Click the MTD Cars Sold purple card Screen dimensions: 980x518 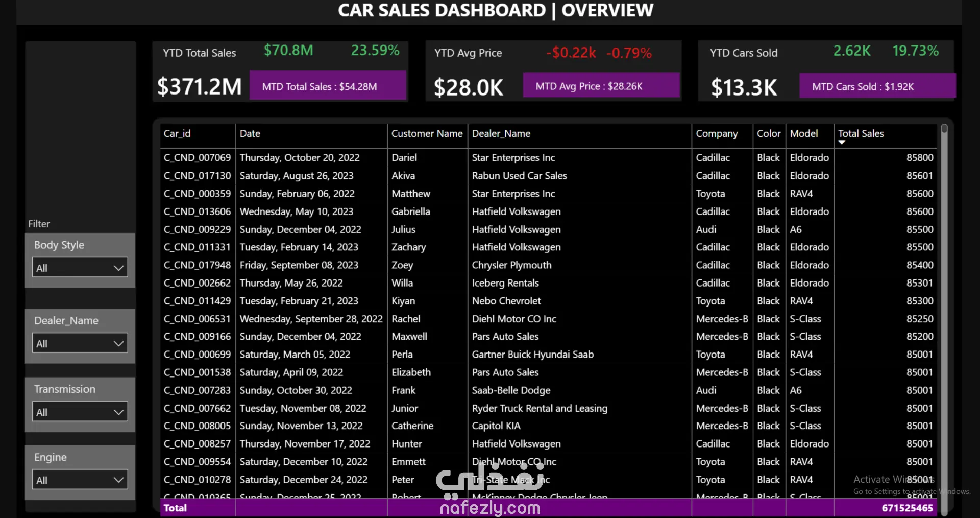[877, 86]
